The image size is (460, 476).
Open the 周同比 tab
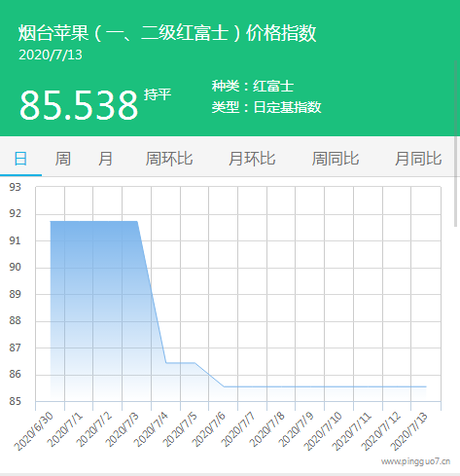(336, 159)
